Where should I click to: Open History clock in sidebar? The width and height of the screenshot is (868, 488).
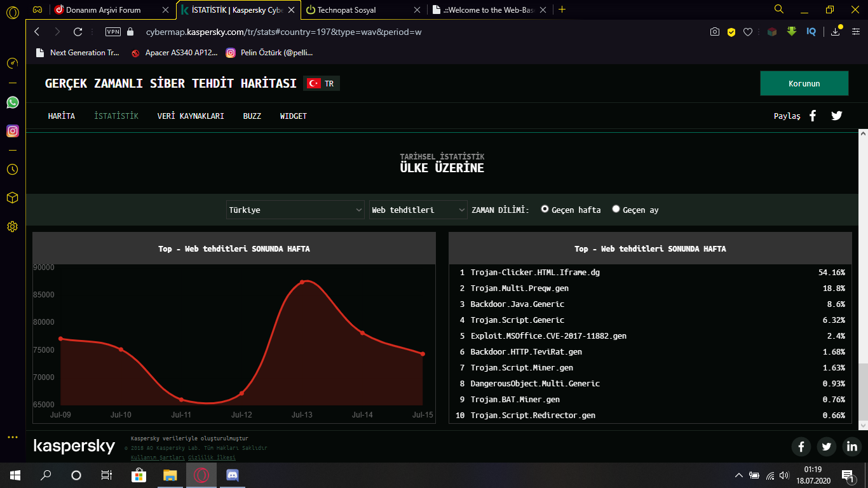click(x=12, y=170)
